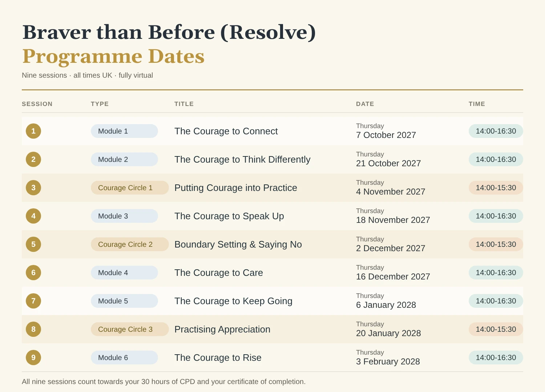Click the session 3 number badge
The height and width of the screenshot is (392, 545).
[33, 188]
